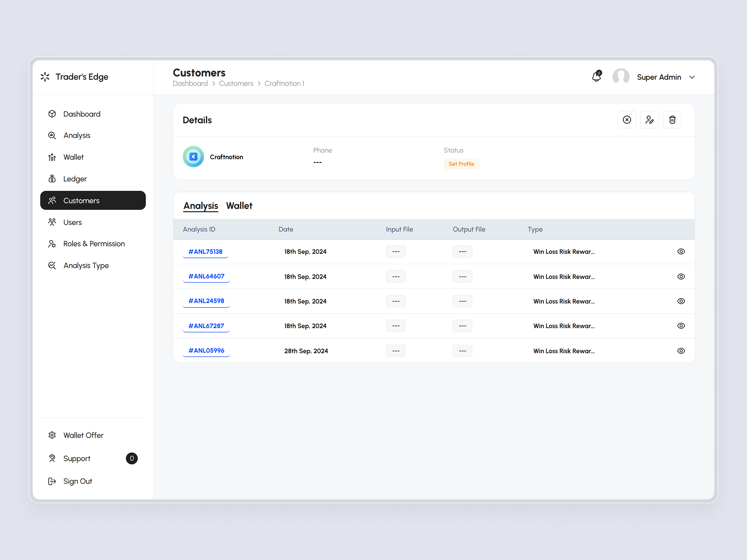Screen dimensions: 747x560
Task: Select the Analysis tab above the table
Action: coord(200,205)
